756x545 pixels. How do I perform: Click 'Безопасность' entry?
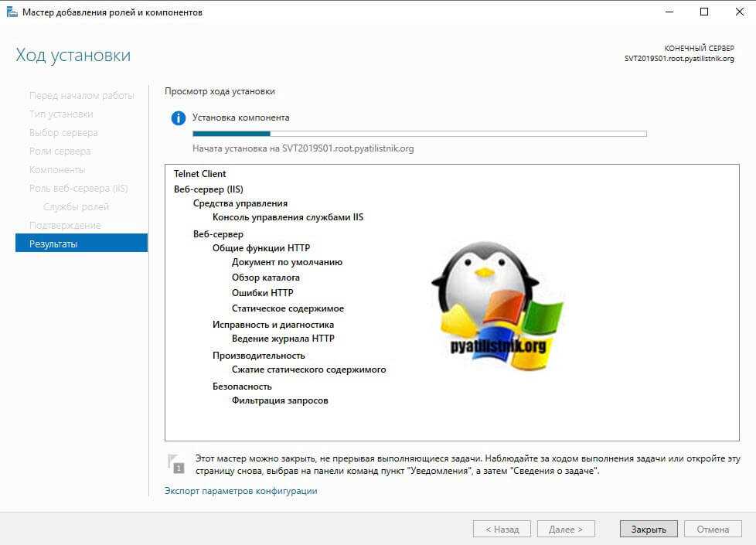(242, 387)
